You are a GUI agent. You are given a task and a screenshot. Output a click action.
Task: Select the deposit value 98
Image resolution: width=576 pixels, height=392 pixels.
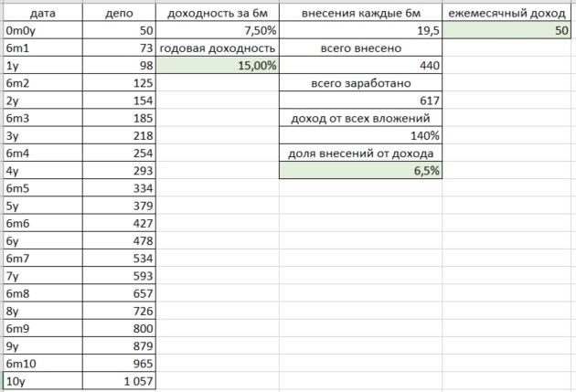click(119, 66)
